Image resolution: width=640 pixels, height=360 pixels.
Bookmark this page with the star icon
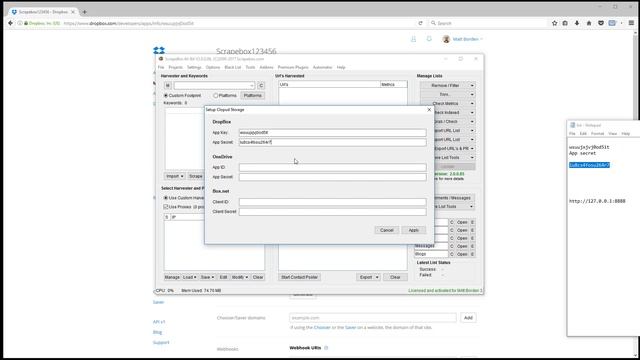[x=554, y=23]
